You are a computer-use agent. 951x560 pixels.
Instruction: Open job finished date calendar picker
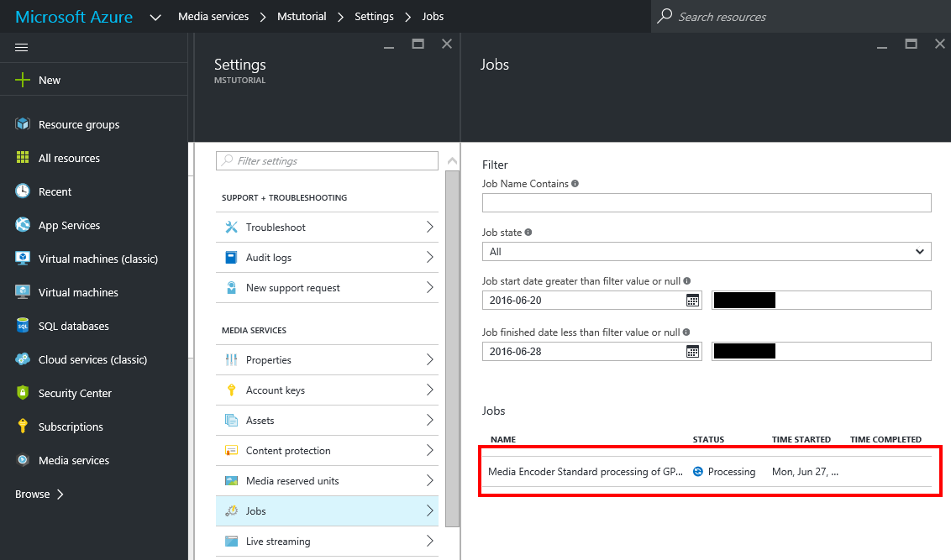[692, 352]
